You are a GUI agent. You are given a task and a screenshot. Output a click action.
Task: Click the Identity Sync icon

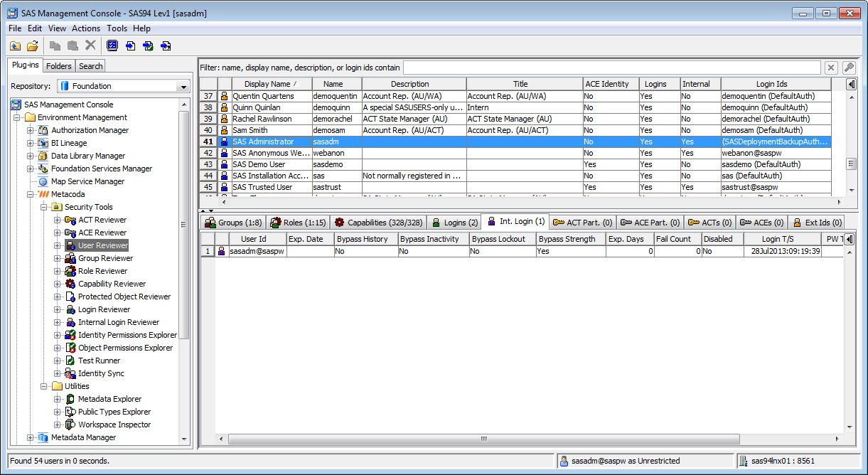click(x=70, y=373)
